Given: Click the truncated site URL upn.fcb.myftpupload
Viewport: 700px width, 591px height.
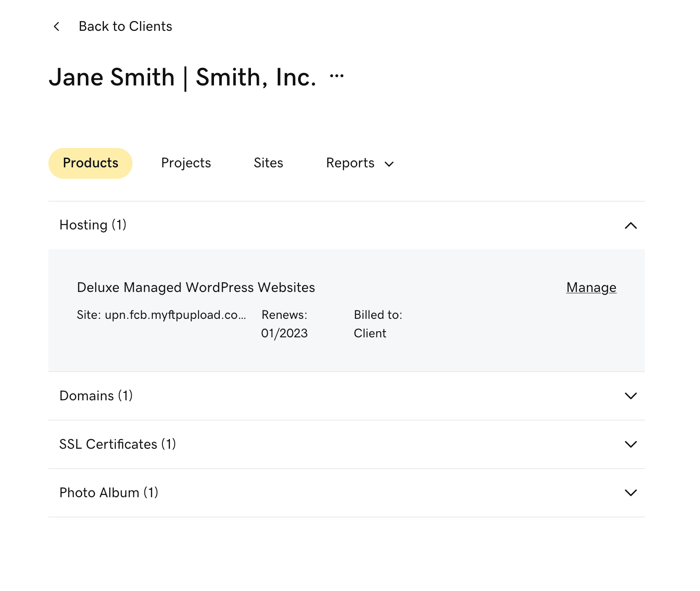Looking at the screenshot, I should point(162,315).
